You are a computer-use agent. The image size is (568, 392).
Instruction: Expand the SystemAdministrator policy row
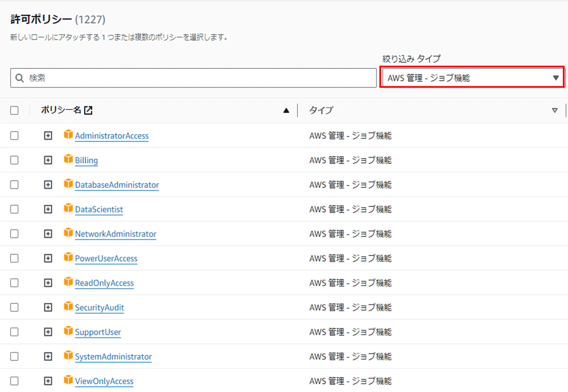click(x=48, y=356)
